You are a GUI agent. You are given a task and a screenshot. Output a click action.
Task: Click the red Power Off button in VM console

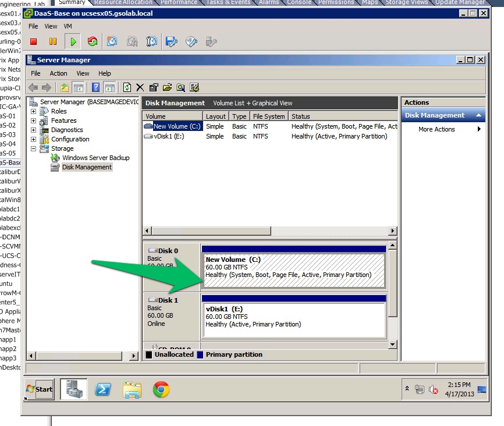[x=33, y=41]
